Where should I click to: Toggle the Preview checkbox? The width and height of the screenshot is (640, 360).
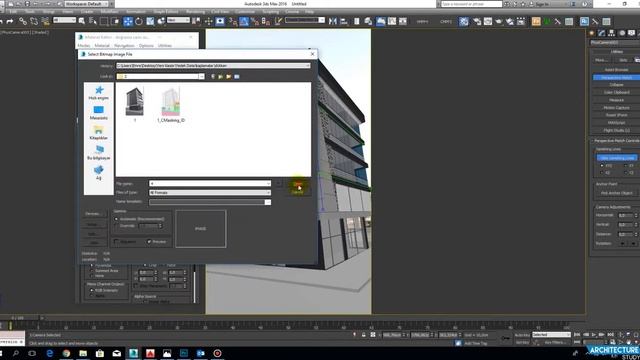[x=149, y=242]
